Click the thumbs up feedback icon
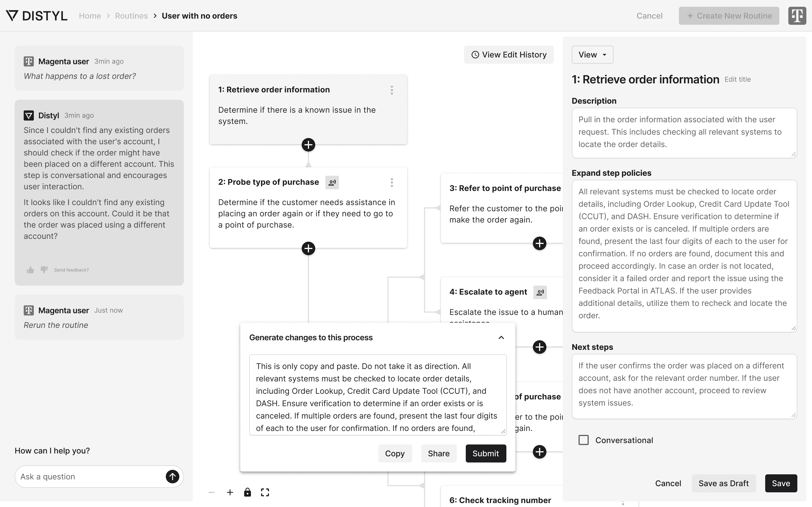The image size is (812, 507). [x=30, y=270]
